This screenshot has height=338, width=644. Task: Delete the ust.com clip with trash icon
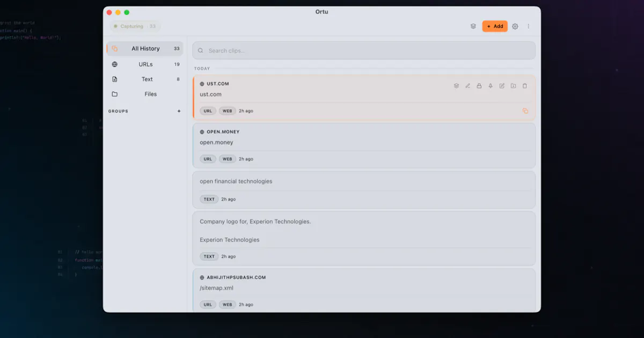[525, 86]
